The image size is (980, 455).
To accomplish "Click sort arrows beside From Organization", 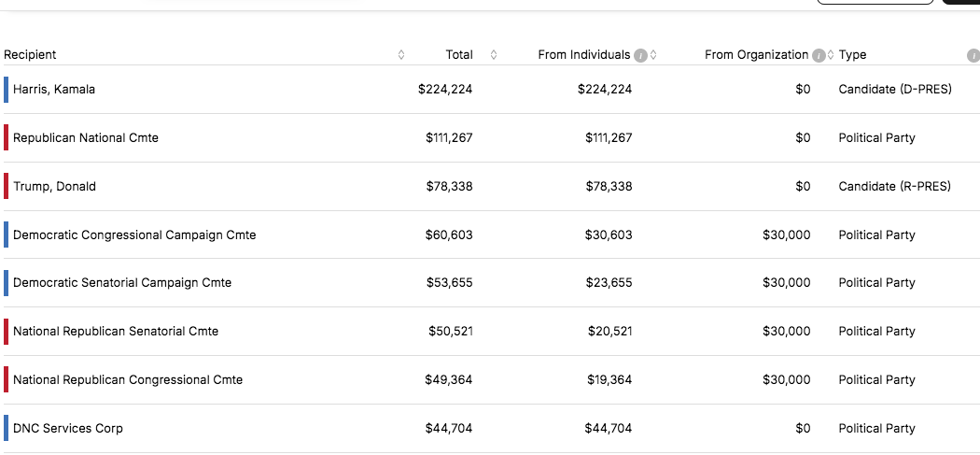I will point(831,55).
